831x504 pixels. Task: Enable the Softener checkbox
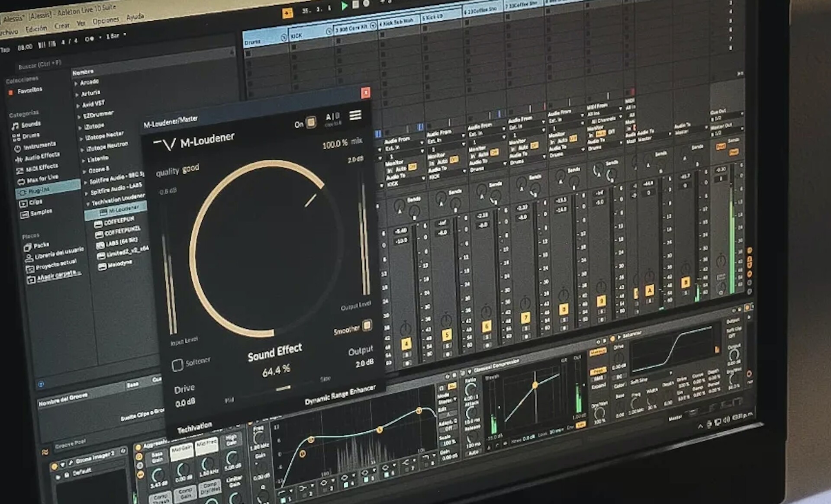[x=177, y=365]
